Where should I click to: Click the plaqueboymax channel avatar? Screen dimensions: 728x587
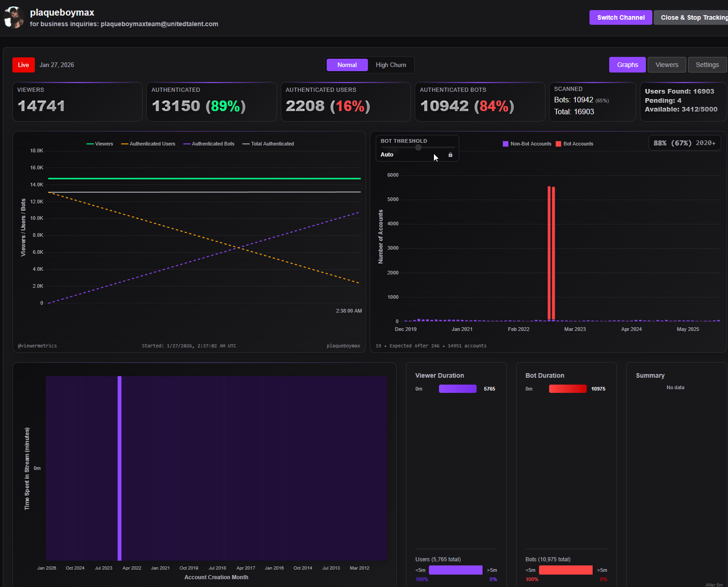14,17
